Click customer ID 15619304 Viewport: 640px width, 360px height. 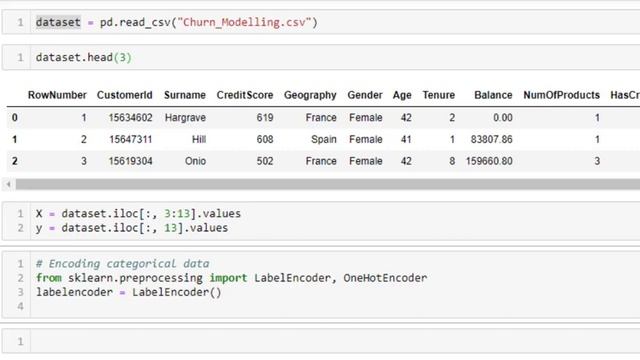pos(130,161)
